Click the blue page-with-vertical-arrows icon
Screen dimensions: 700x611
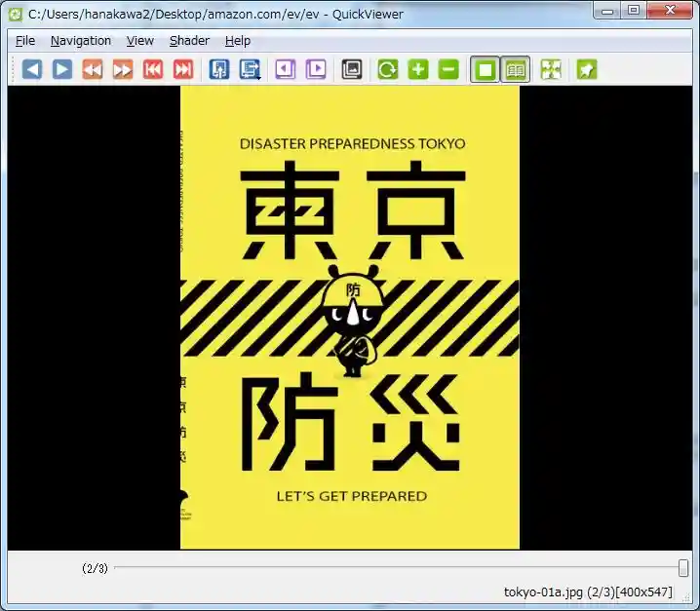point(219,69)
